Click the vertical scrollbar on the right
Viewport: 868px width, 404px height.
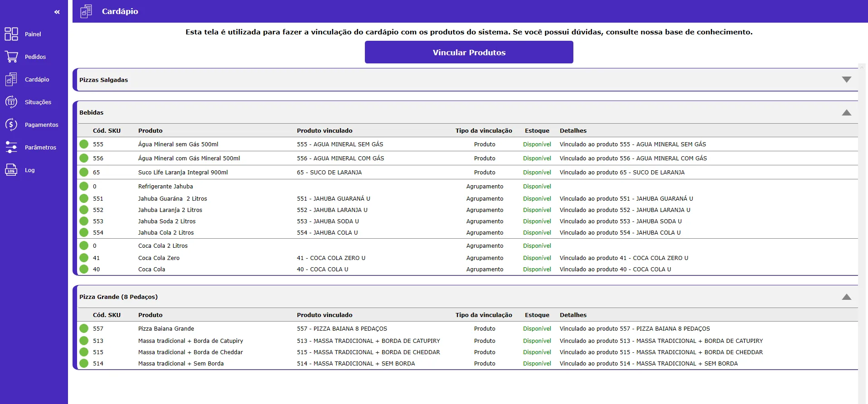click(863, 233)
